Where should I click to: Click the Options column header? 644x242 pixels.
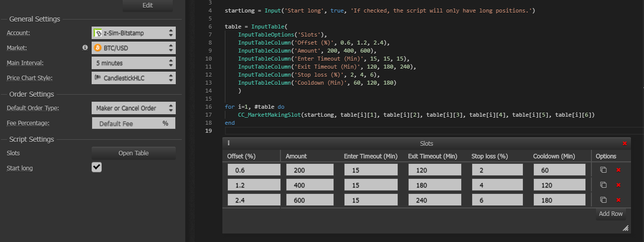tap(606, 156)
